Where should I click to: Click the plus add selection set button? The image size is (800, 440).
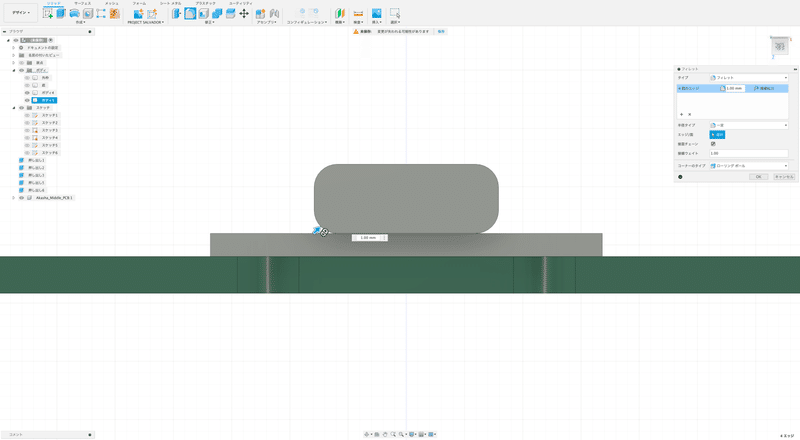pyautogui.click(x=681, y=114)
